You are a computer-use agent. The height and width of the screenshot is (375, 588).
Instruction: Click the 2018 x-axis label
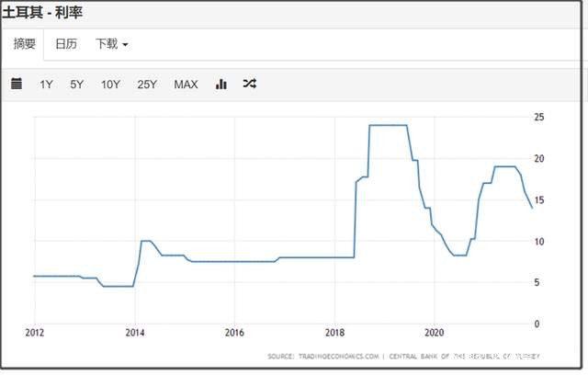pyautogui.click(x=334, y=333)
